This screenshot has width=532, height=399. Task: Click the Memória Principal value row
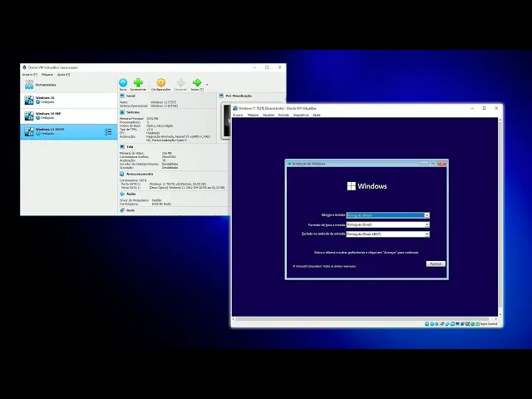tap(139, 119)
